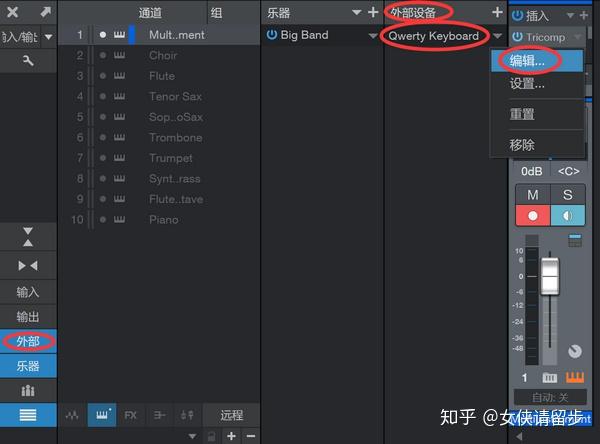
Task: Click the keyboard icon on Choir channel
Action: point(119,55)
